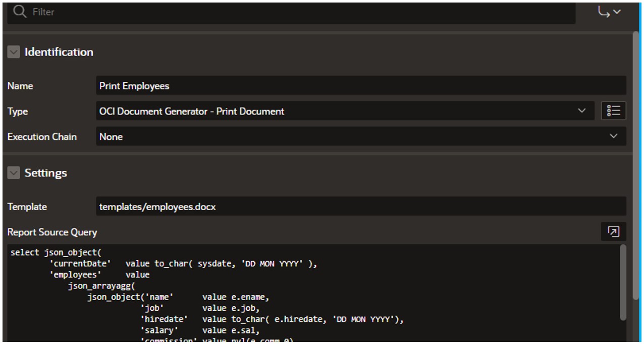Open the Execution Chain dropdown
644x344 pixels.
click(614, 136)
